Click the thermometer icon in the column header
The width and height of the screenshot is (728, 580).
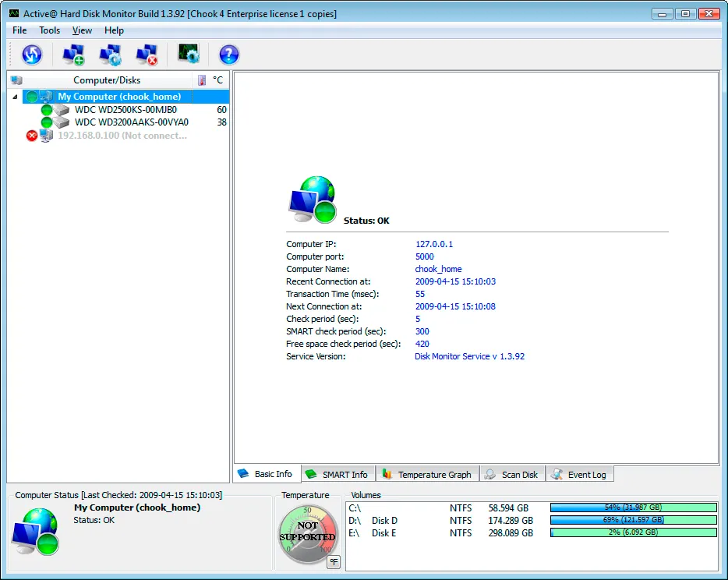tap(202, 80)
